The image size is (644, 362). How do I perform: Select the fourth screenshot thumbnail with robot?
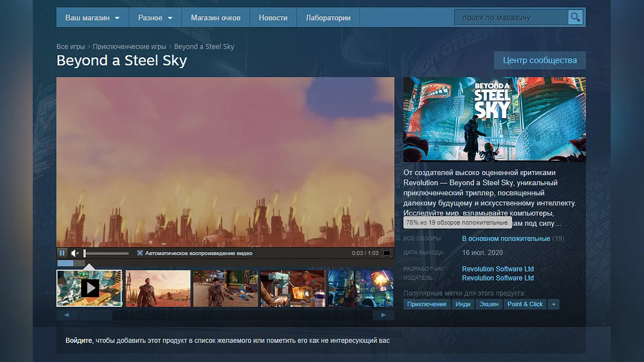293,288
